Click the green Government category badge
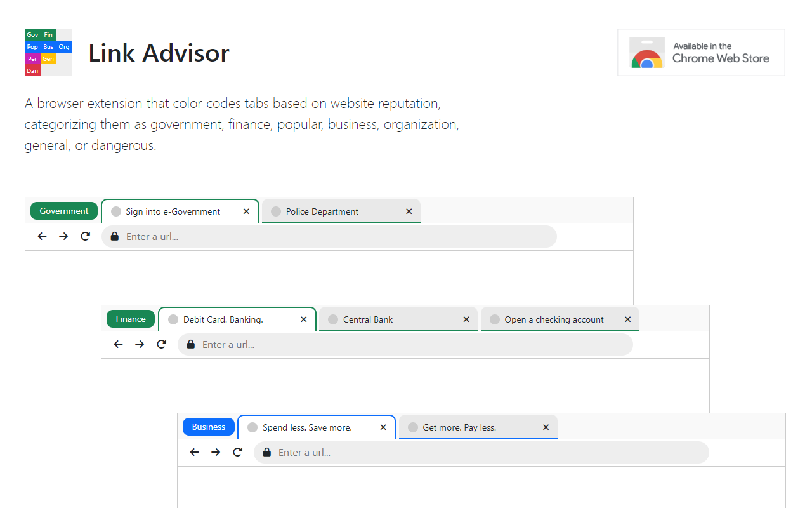The height and width of the screenshot is (508, 812). (64, 211)
